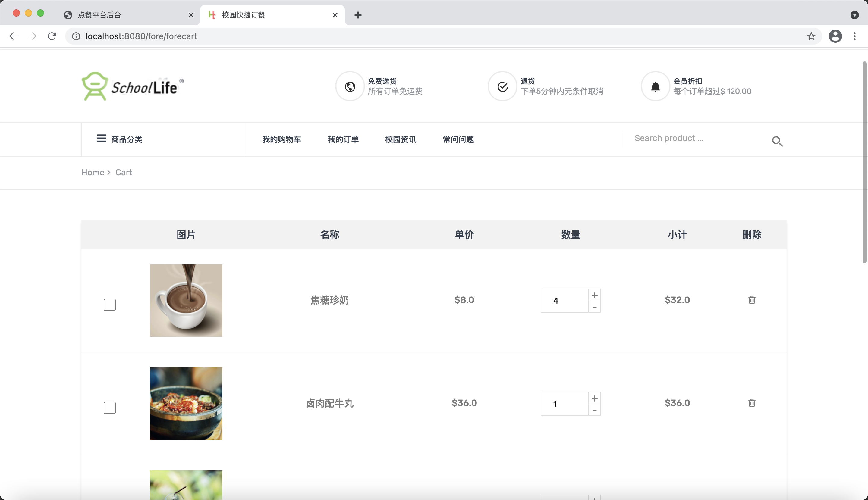Click the $32.0 subtotal
The width and height of the screenshot is (868, 500).
click(677, 300)
